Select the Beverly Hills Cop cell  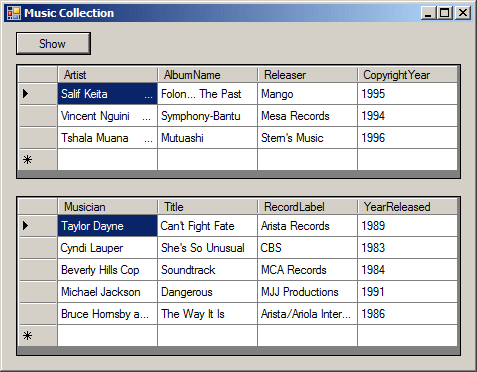tap(107, 270)
